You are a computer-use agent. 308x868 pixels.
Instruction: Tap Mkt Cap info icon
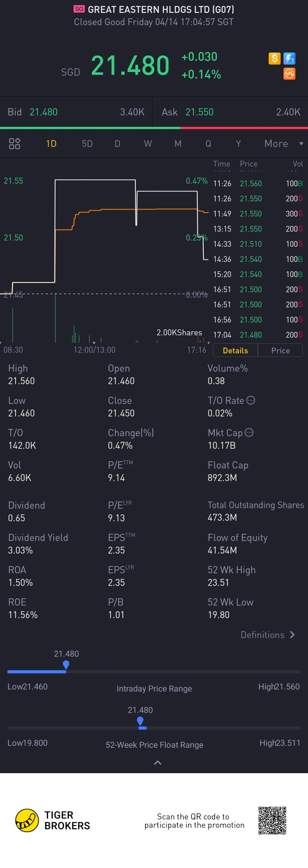pyautogui.click(x=249, y=432)
